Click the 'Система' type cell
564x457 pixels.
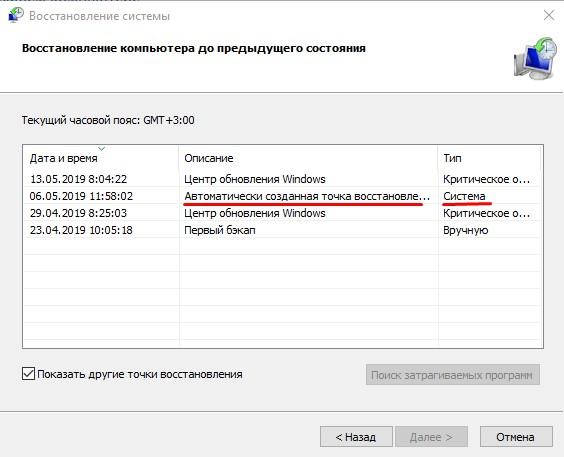pyautogui.click(x=464, y=196)
